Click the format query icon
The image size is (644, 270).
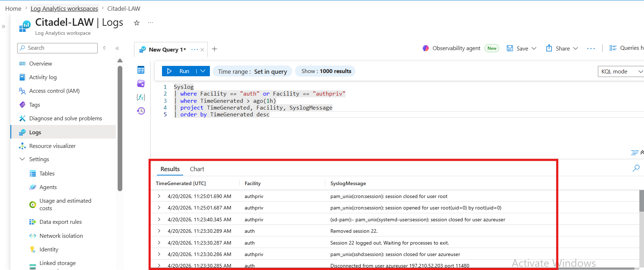tap(634, 153)
